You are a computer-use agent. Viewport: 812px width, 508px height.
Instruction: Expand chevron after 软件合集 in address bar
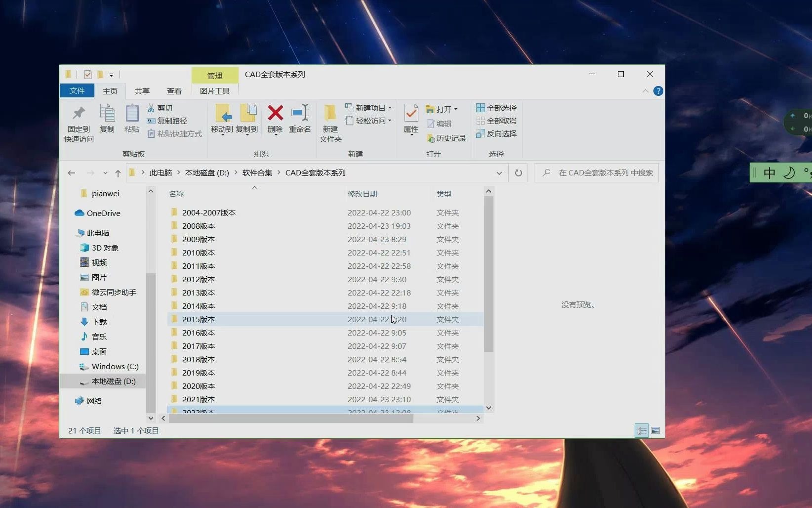279,172
